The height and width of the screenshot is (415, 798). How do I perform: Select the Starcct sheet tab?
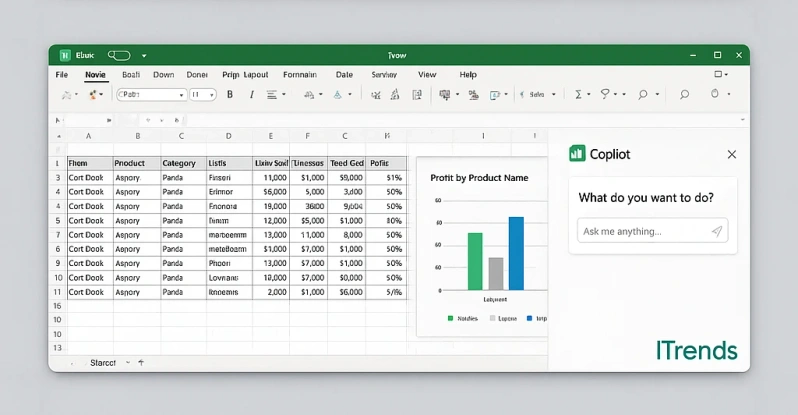click(x=103, y=362)
